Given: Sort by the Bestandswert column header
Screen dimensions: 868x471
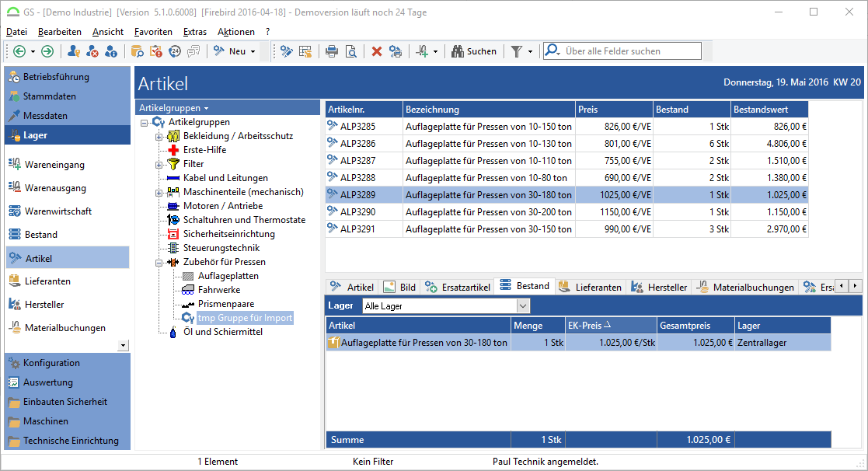Looking at the screenshot, I should coord(769,110).
